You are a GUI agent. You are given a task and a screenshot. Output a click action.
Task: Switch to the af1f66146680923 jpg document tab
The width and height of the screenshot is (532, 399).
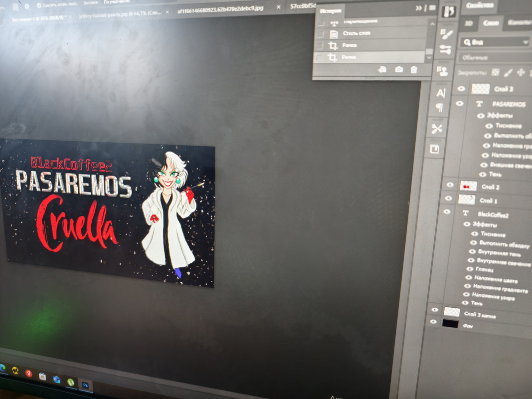point(220,9)
